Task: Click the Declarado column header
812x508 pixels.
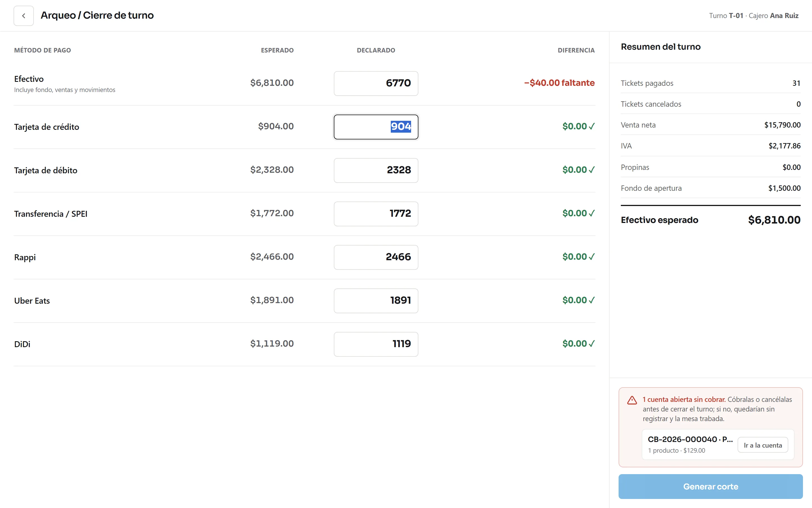Action: point(376,51)
